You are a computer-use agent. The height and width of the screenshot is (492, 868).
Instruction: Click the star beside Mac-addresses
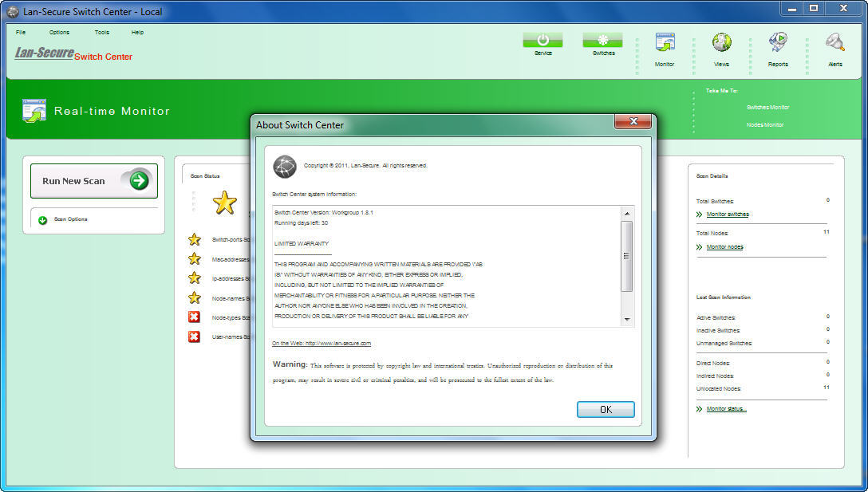pyautogui.click(x=195, y=259)
